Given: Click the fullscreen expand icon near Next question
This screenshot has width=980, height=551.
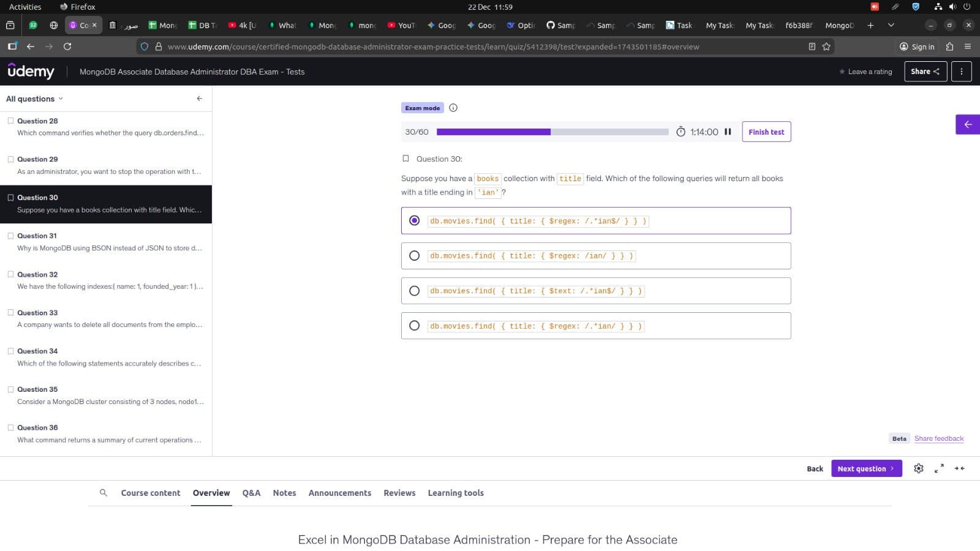Looking at the screenshot, I should [940, 468].
